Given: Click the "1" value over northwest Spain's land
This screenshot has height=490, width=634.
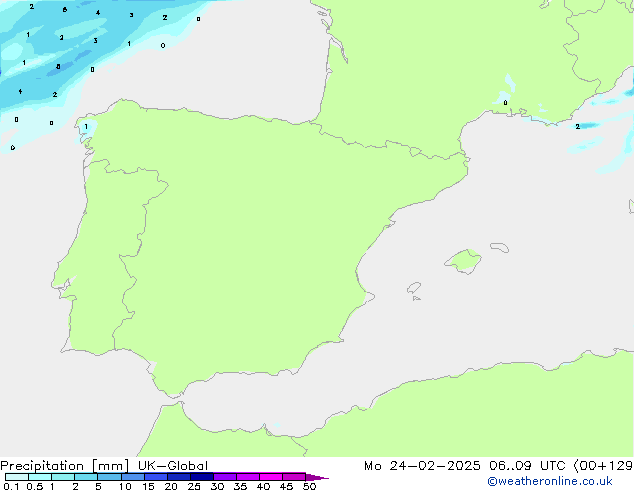Looking at the screenshot, I should point(86,127).
